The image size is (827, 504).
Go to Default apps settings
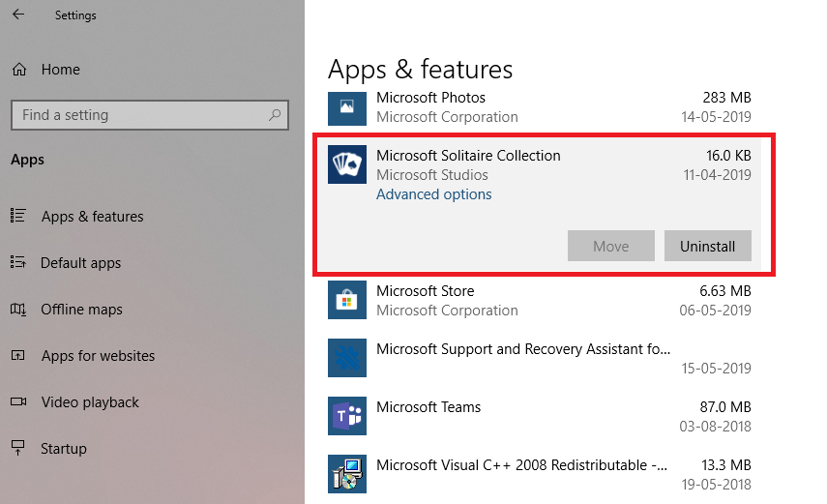click(x=80, y=263)
